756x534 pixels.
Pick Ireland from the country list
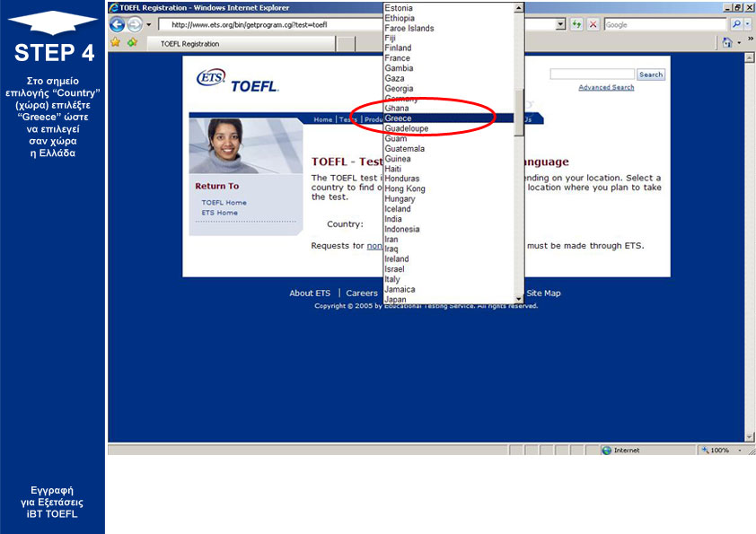coord(448,258)
